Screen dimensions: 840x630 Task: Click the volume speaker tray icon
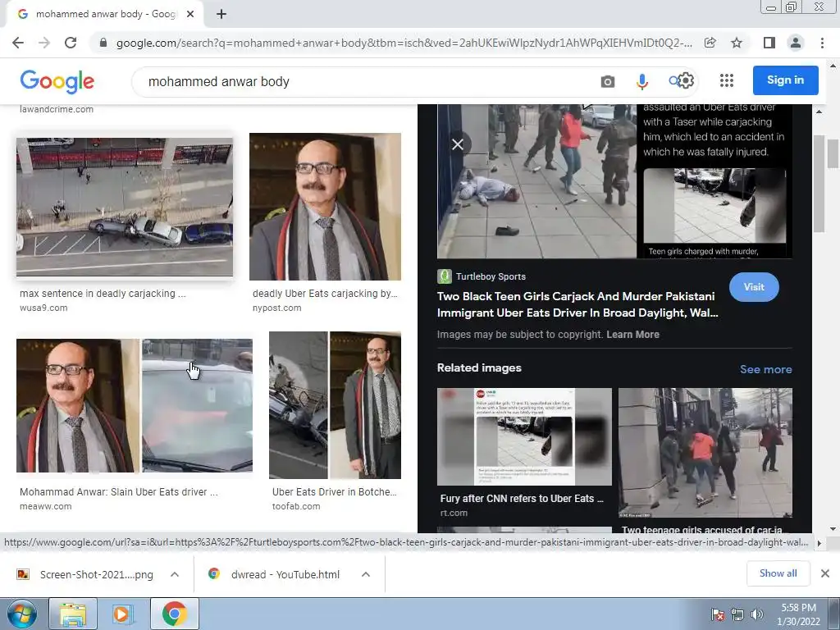click(757, 614)
